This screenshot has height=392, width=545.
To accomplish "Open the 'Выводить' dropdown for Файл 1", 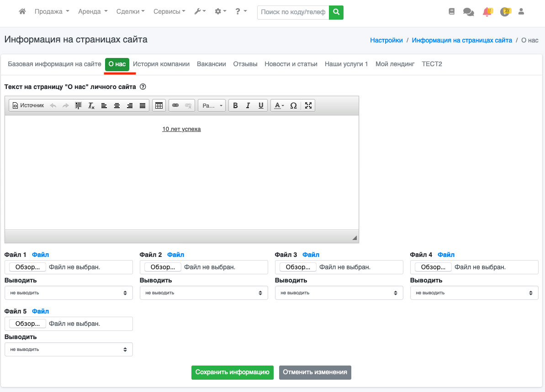I will click(69, 293).
